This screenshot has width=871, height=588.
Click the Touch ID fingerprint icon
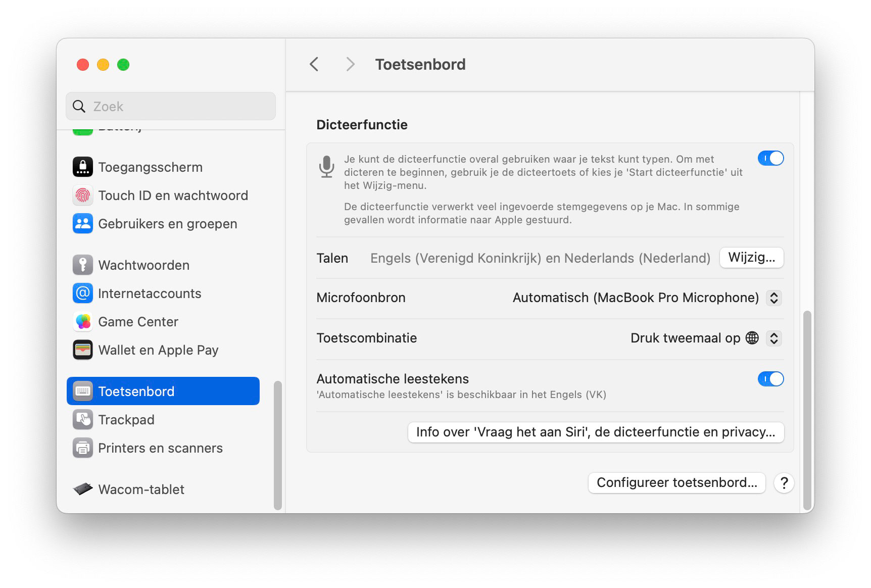tap(83, 195)
